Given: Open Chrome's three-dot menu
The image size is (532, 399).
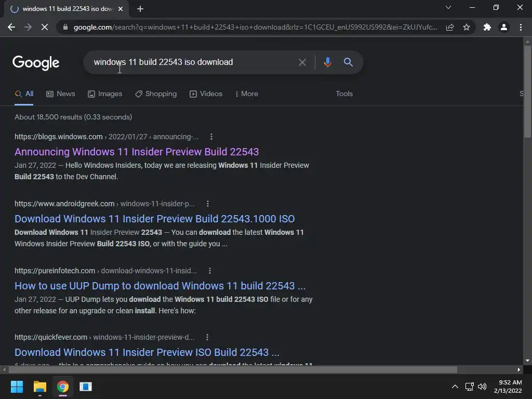Looking at the screenshot, I should [x=521, y=27].
